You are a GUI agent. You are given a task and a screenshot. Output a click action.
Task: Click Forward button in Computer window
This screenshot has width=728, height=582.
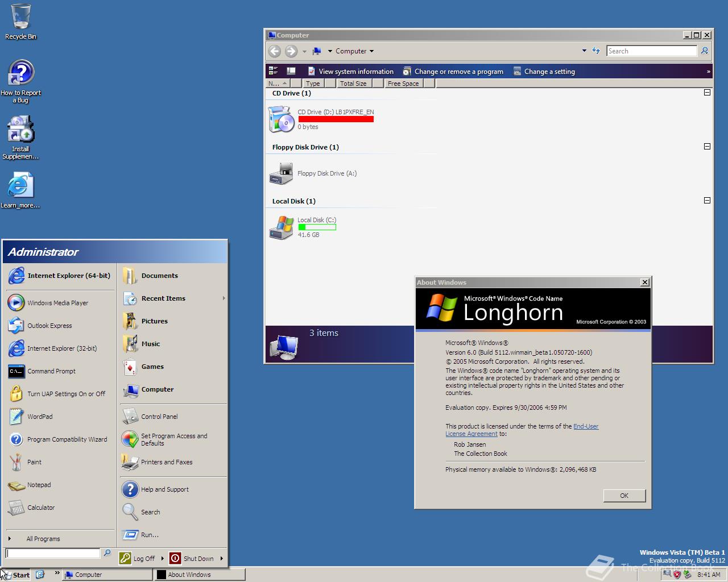click(x=291, y=51)
